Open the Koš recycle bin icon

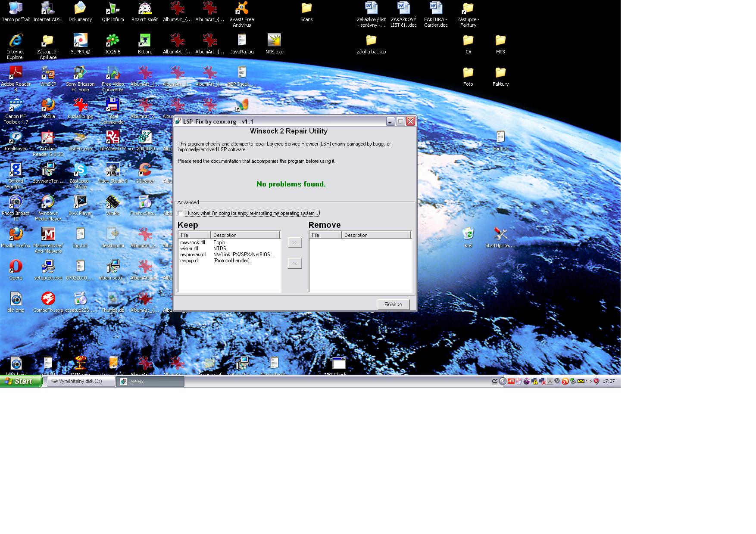click(468, 234)
